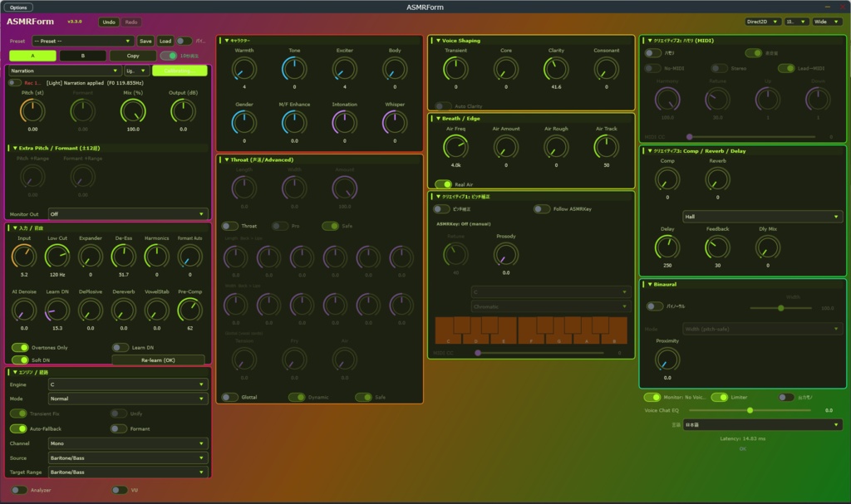Enable the Throat toggle

tap(230, 226)
